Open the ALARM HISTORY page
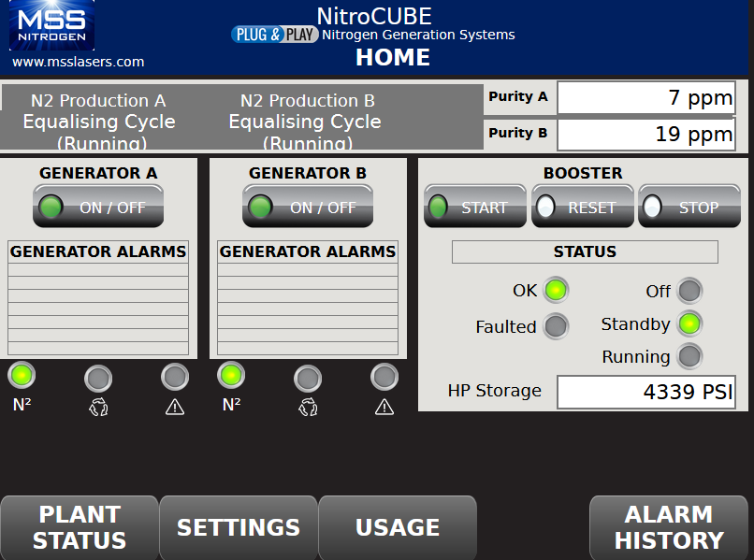The height and width of the screenshot is (560, 754). coord(669,527)
